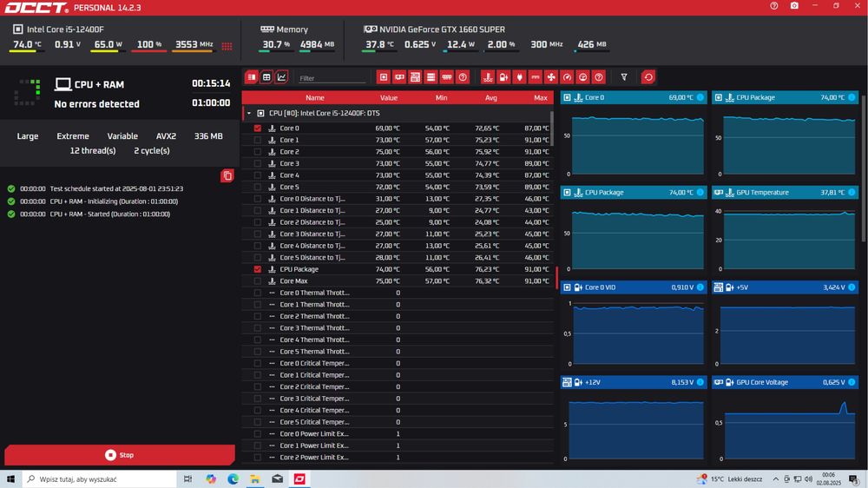Check the Core 3 temperature checkbox

(x=258, y=163)
